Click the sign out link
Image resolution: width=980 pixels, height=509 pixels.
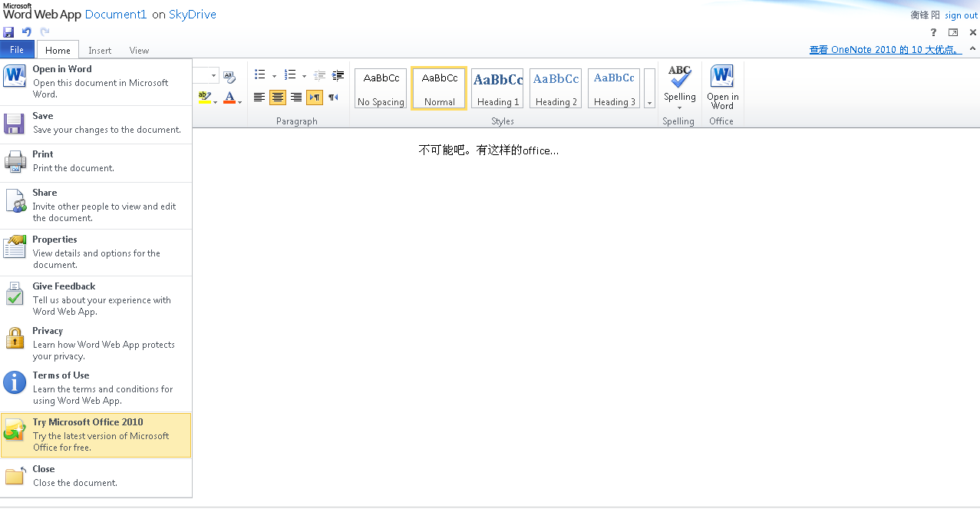[x=961, y=15]
